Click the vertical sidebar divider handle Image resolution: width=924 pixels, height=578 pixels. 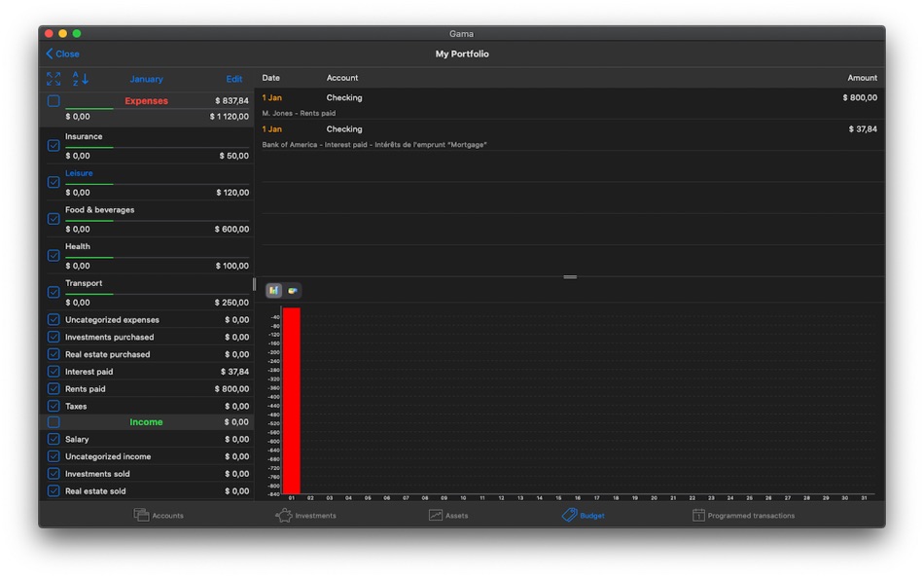[x=254, y=284]
